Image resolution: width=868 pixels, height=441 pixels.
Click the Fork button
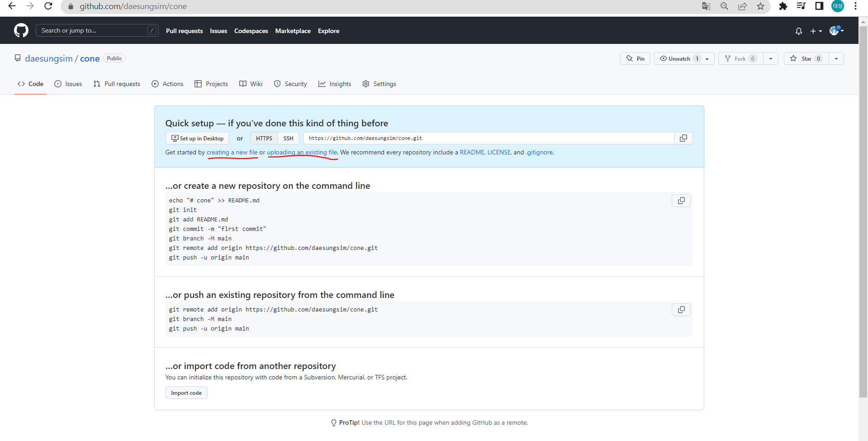pos(741,58)
